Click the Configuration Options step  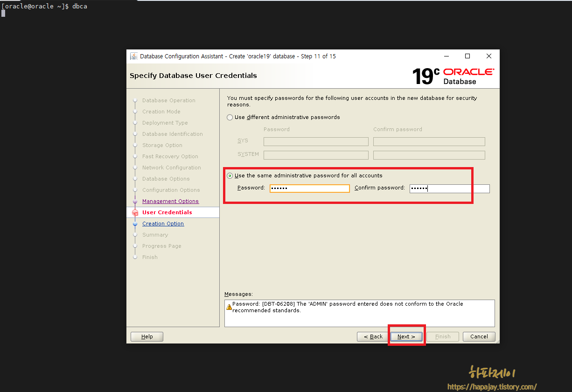pos(171,190)
